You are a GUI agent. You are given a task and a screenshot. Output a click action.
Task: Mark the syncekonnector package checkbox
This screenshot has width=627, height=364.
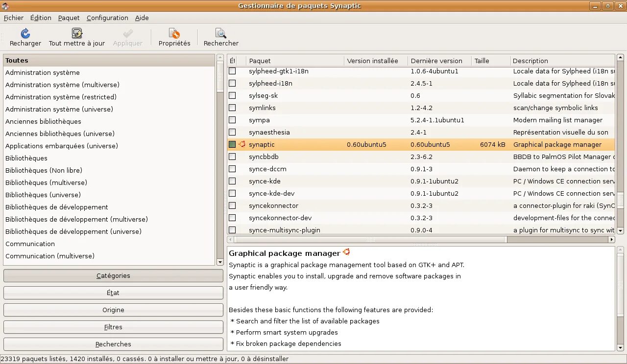(232, 205)
